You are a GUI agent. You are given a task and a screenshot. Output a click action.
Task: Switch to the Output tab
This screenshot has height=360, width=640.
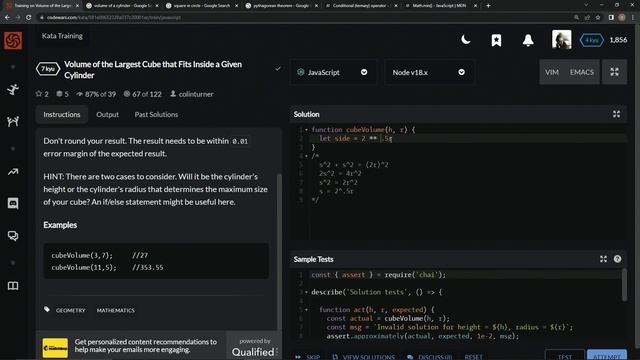point(107,114)
